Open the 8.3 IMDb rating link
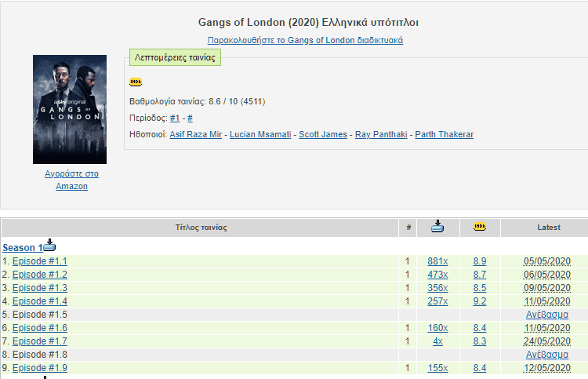588x379 pixels. 480,341
